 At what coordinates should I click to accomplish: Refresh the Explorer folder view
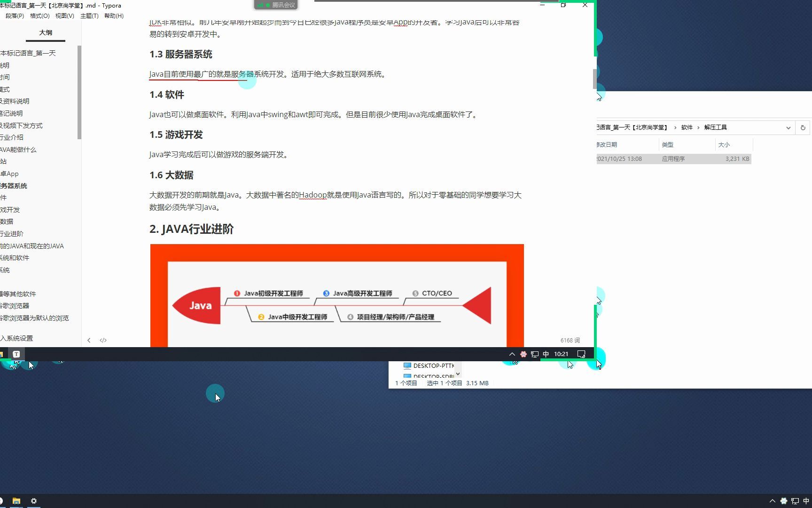[803, 127]
